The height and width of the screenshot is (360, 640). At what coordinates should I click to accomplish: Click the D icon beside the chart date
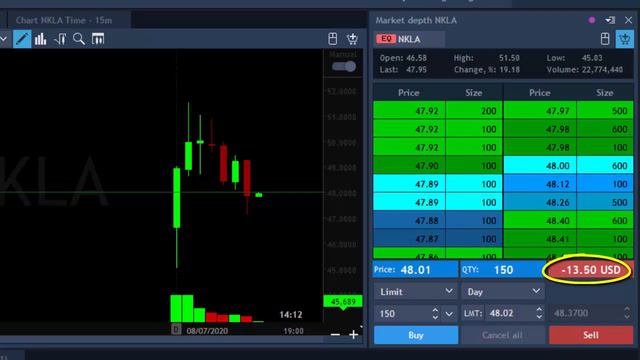click(x=176, y=329)
